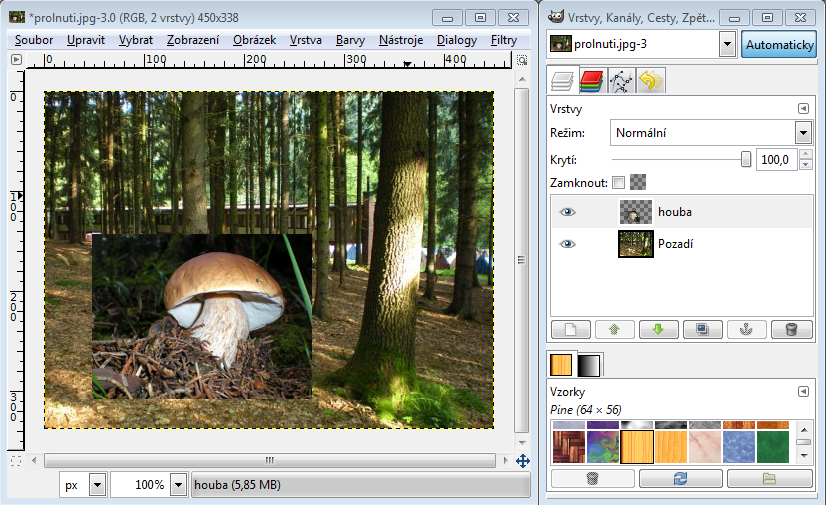Open the Režim mode dropdown

[x=802, y=133]
